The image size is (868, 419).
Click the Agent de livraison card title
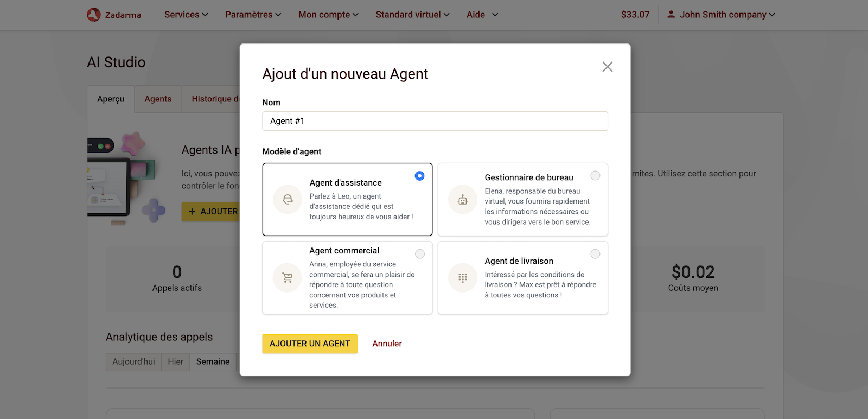[519, 261]
